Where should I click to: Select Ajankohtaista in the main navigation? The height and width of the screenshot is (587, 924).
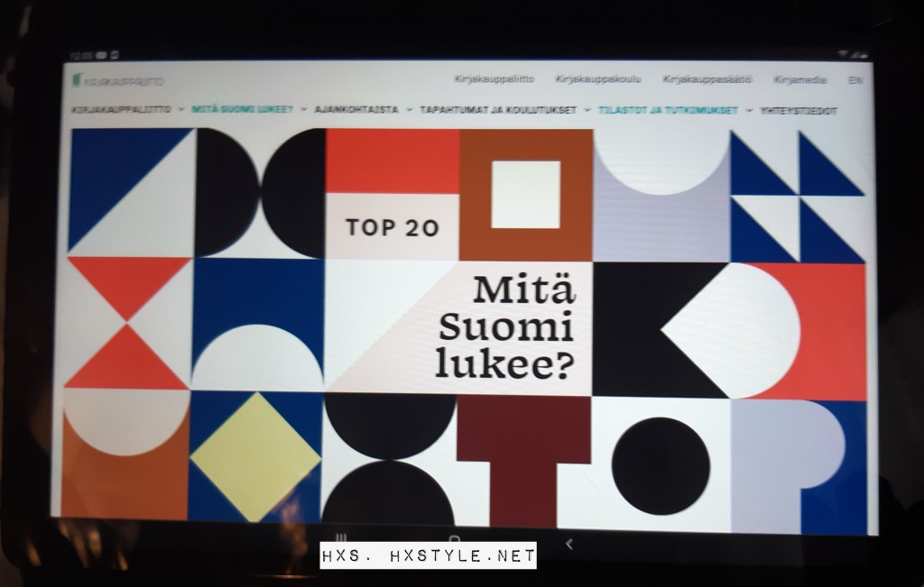[x=356, y=110]
